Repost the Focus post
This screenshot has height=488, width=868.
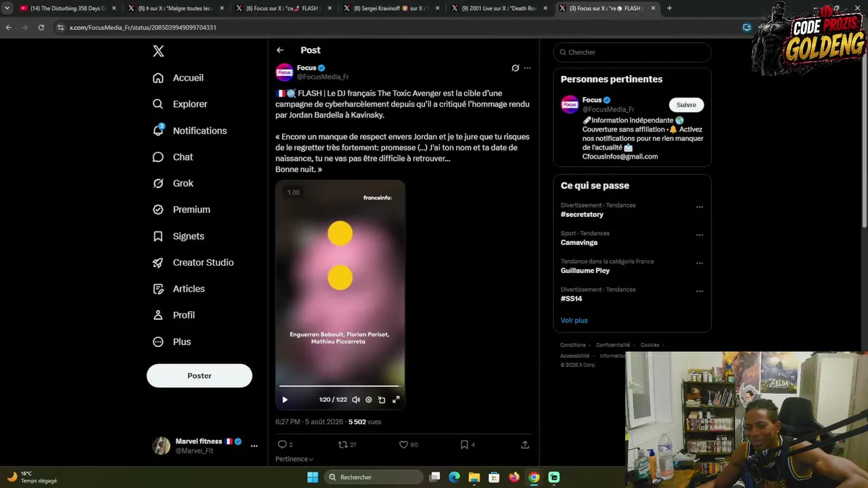(342, 445)
